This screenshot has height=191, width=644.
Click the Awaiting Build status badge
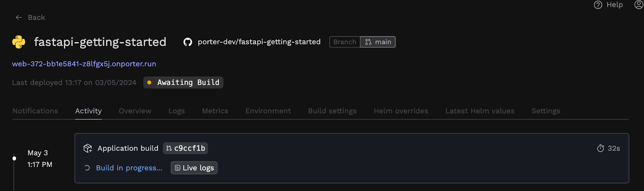[x=183, y=82]
